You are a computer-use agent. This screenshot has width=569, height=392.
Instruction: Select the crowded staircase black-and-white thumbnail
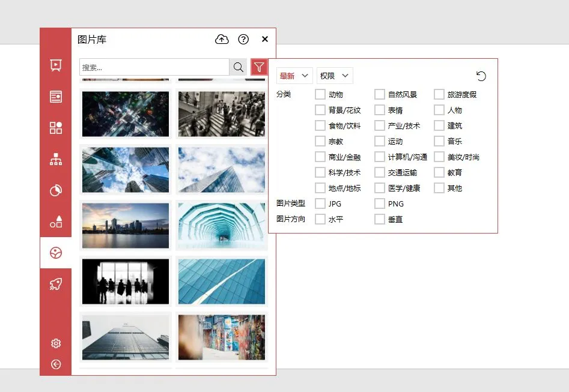222,114
